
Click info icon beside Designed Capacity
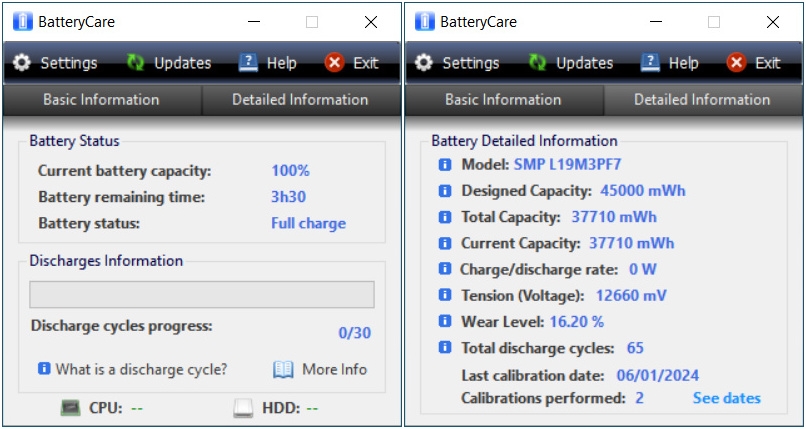(x=445, y=191)
